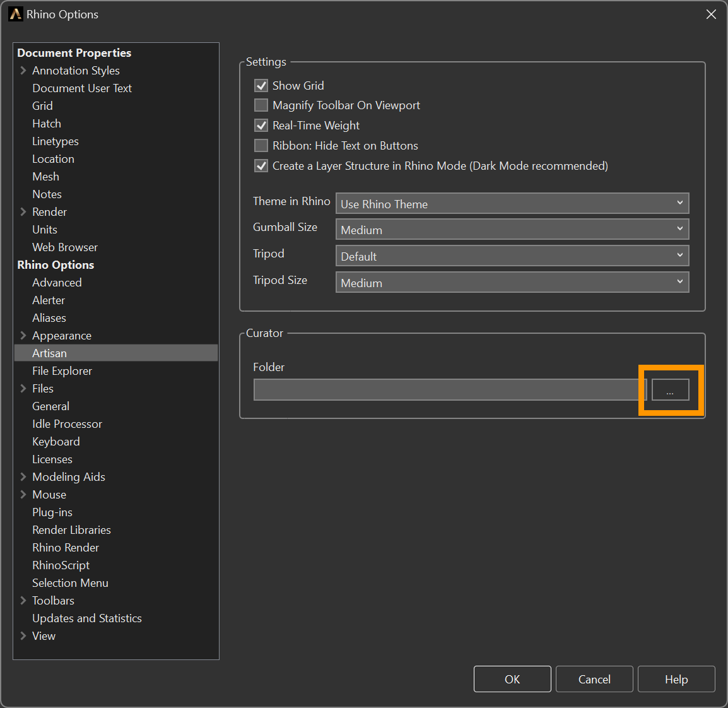Click the Help button

point(676,679)
